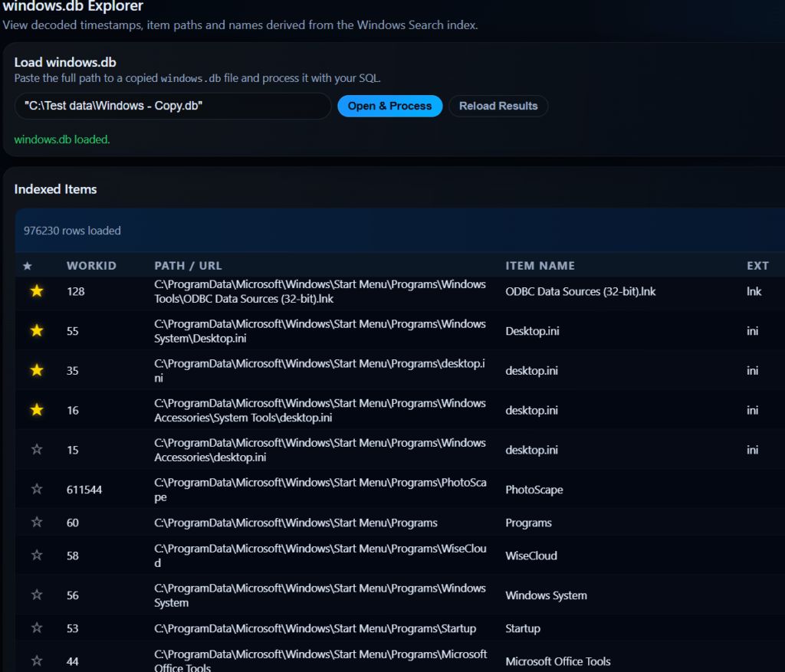Unstar the WorkID 16 desktop.ini row
Viewport: 785px width, 672px height.
(36, 411)
